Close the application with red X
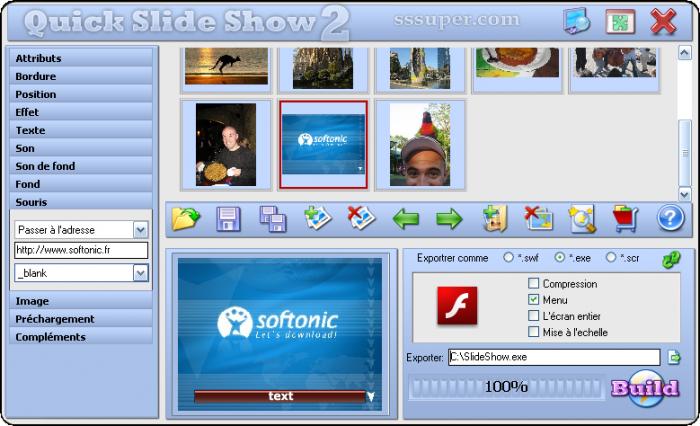This screenshot has width=700, height=426. tap(663, 21)
